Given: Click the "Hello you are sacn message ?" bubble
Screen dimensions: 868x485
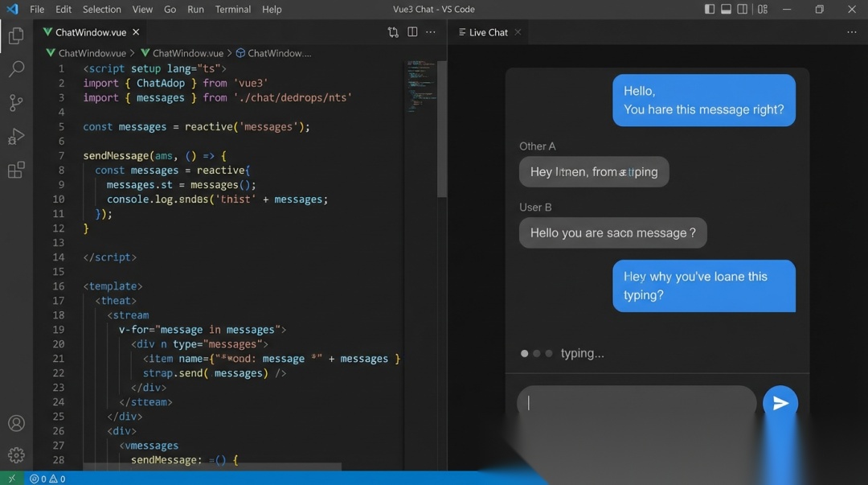Looking at the screenshot, I should point(612,232).
